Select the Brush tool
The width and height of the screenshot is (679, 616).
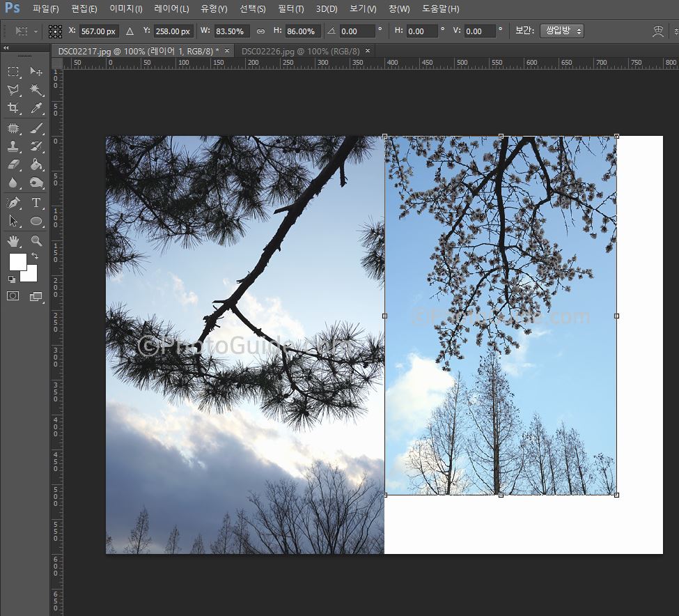[36, 128]
